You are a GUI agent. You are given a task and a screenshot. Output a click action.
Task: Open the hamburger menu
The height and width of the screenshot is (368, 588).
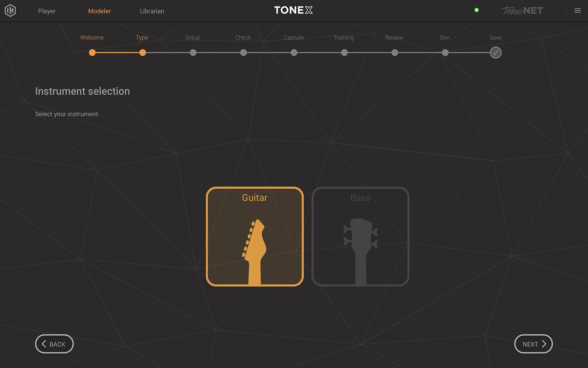pyautogui.click(x=577, y=10)
